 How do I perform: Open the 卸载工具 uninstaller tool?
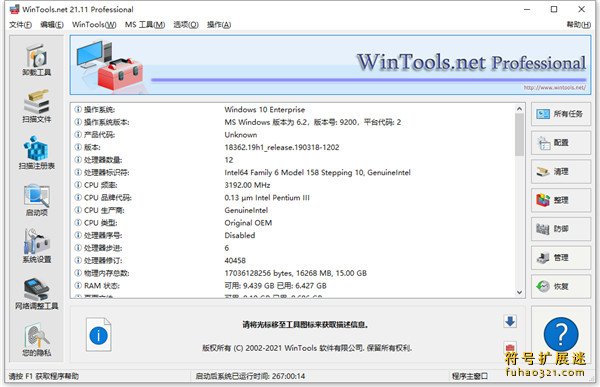36,60
